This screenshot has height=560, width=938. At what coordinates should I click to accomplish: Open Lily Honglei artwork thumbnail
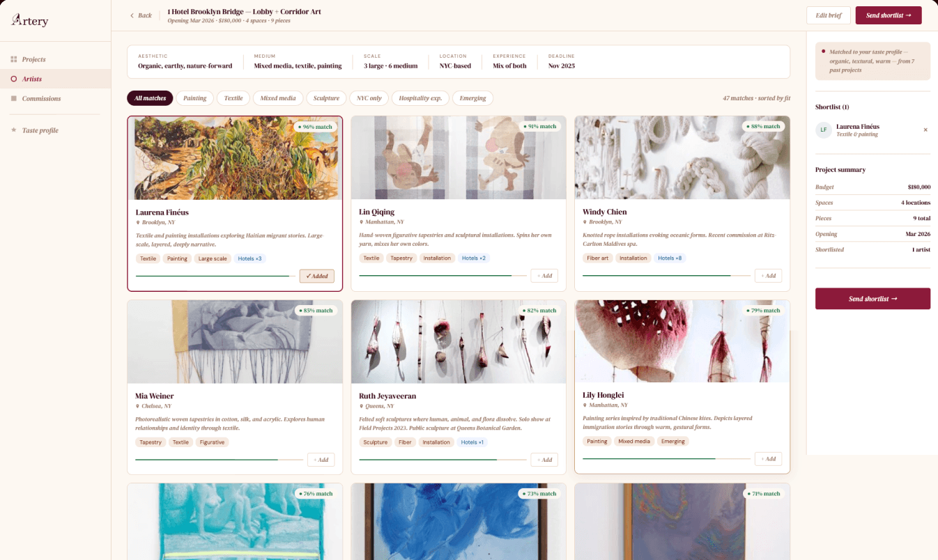(682, 341)
